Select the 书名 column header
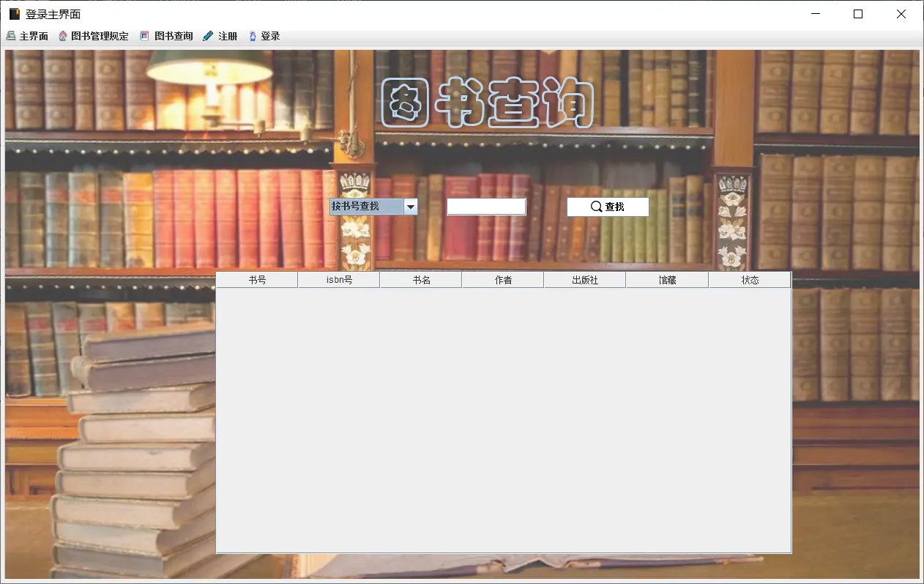 pyautogui.click(x=420, y=279)
